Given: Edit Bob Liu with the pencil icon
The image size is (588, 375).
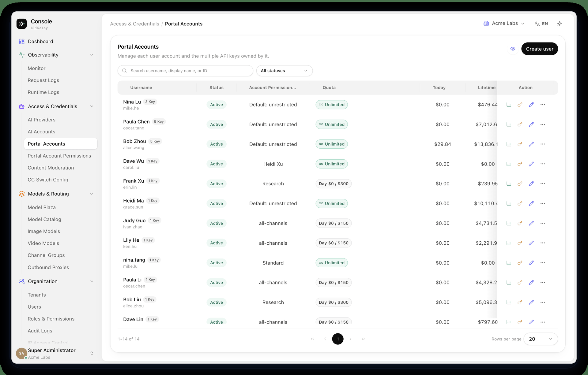Looking at the screenshot, I should pyautogui.click(x=531, y=302).
